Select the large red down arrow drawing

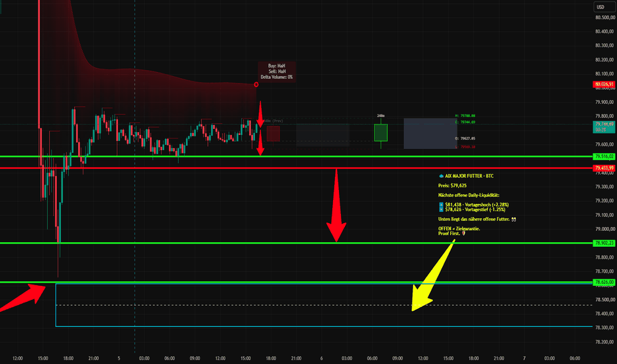[x=336, y=205]
